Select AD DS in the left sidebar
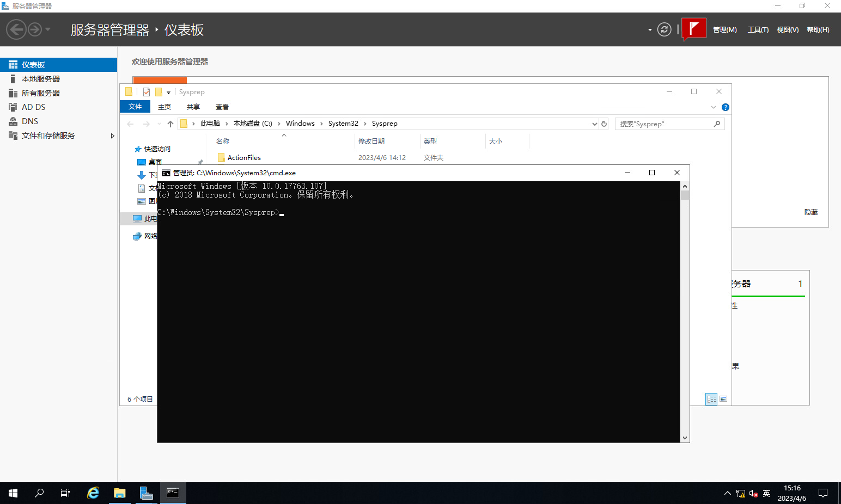The width and height of the screenshot is (841, 504). coord(33,107)
